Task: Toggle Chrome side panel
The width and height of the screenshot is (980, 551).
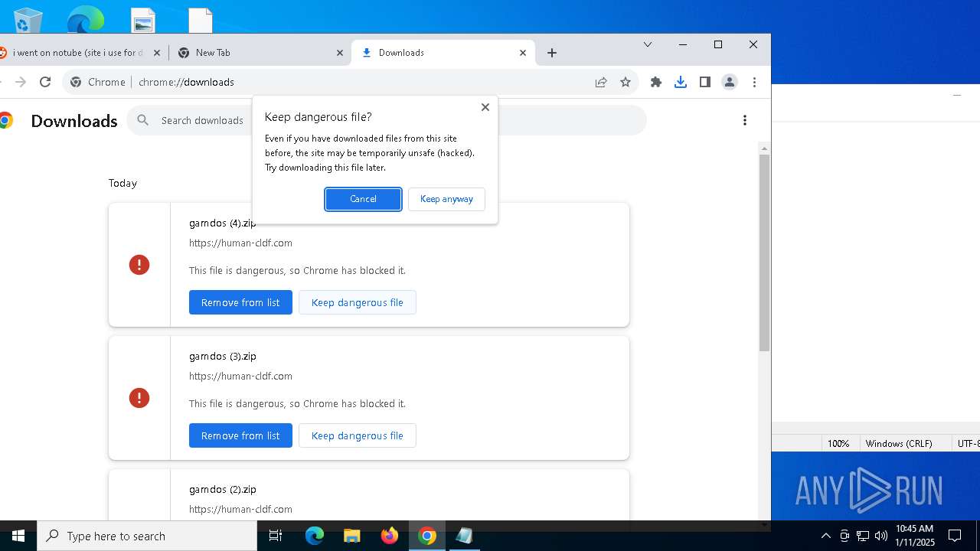Action: click(x=705, y=82)
